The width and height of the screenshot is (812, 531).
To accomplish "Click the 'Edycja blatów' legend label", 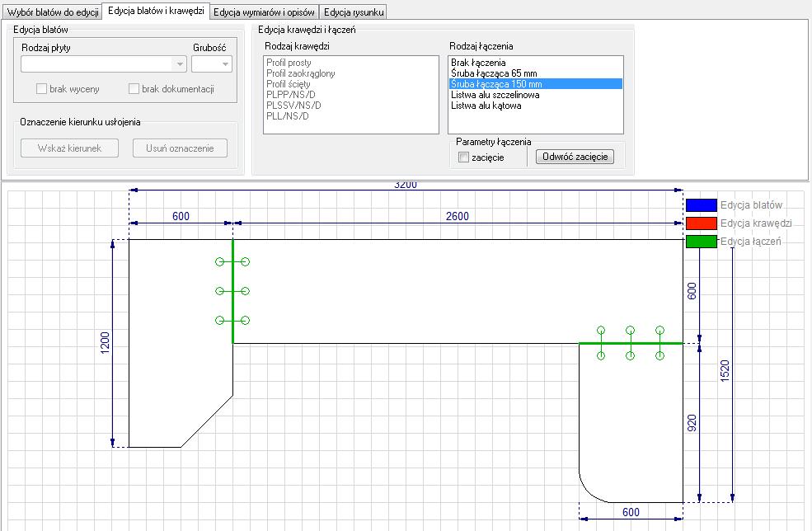I will 751,205.
